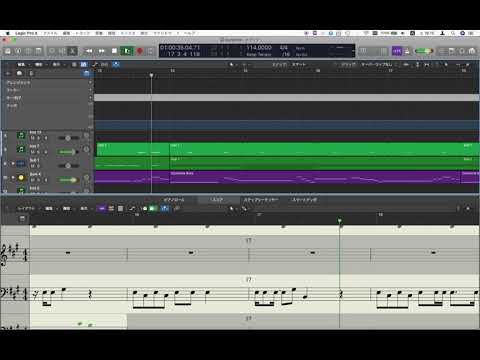The image size is (480, 360).
Task: Click the Duplicate Track button
Action: pos(19,73)
